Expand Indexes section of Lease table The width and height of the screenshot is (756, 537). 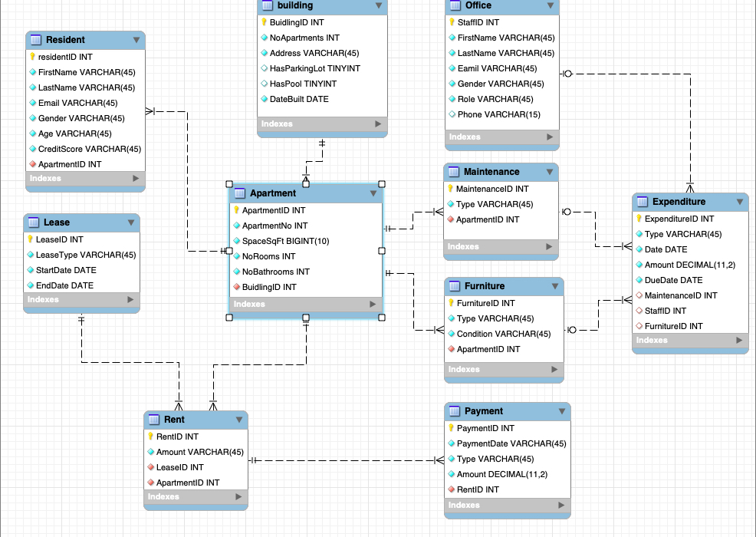[x=130, y=300]
